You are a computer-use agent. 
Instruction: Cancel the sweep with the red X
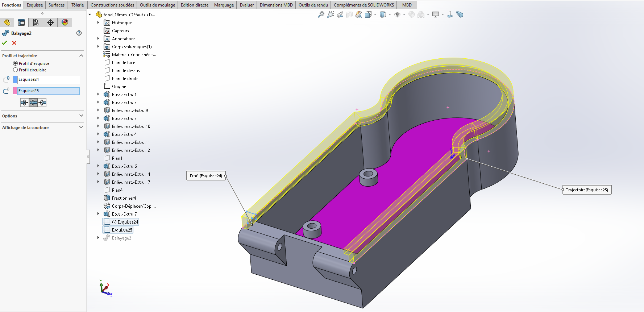(14, 43)
